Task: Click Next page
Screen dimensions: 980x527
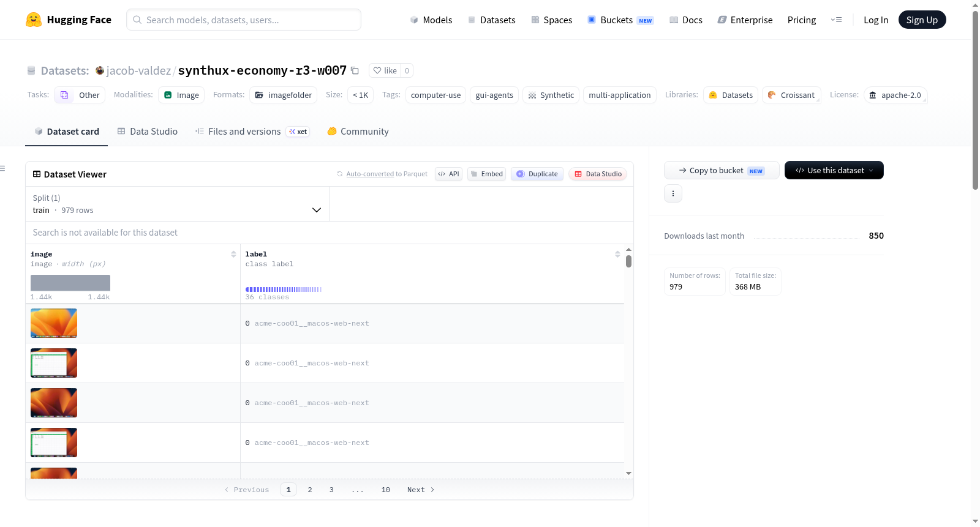Action: (x=421, y=490)
